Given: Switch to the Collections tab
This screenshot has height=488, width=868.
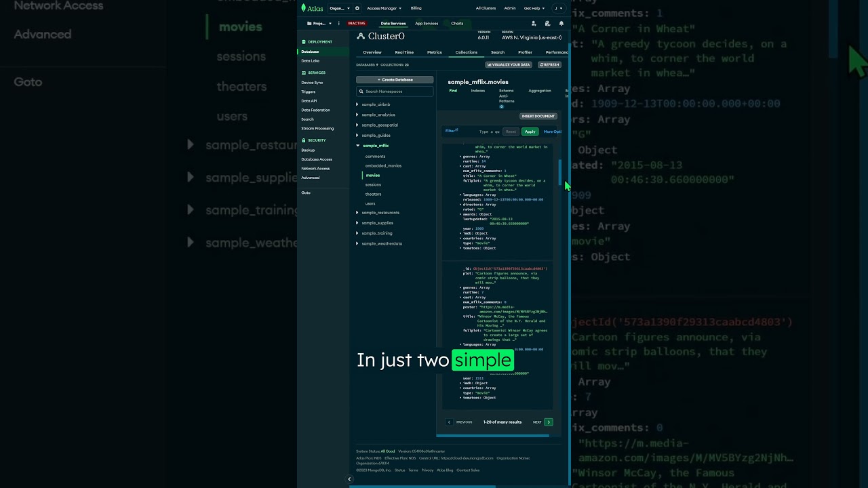Looking at the screenshot, I should tap(467, 52).
